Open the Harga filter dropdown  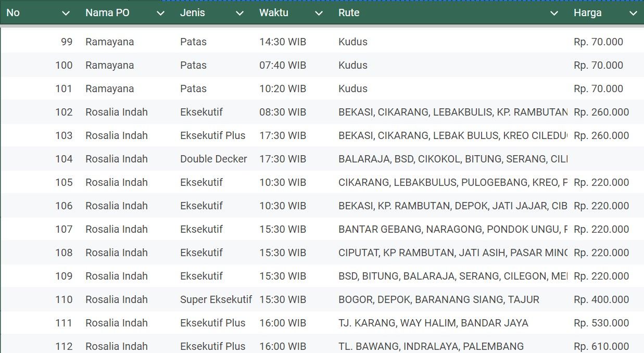pyautogui.click(x=633, y=12)
